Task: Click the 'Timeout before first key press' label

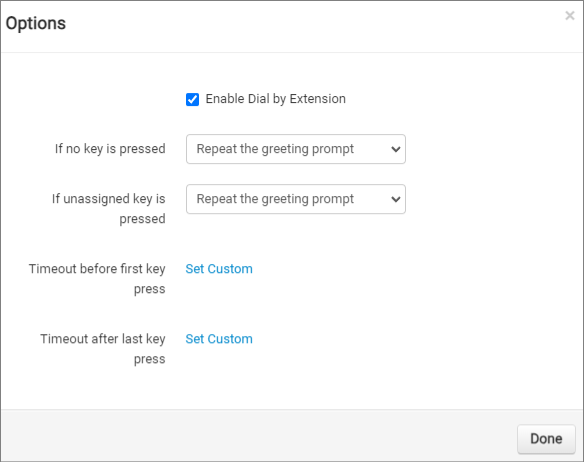Action: point(97,279)
